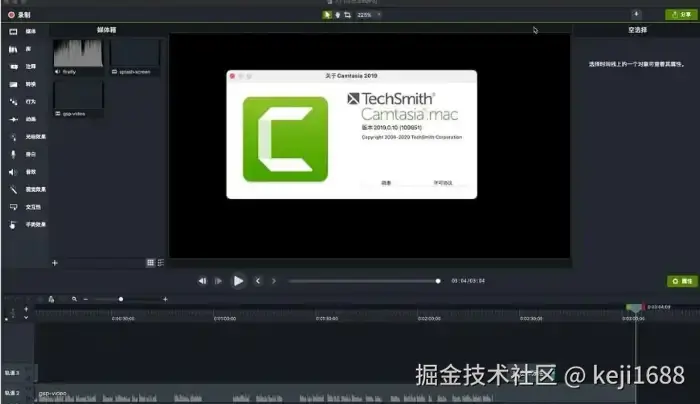700x404 pixels.
Task: Select the Visual Effects wand icon
Action: (x=13, y=190)
